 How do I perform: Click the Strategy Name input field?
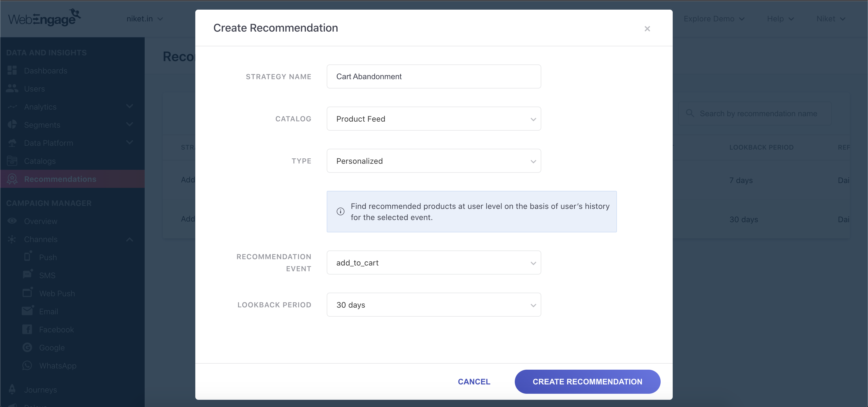[434, 76]
